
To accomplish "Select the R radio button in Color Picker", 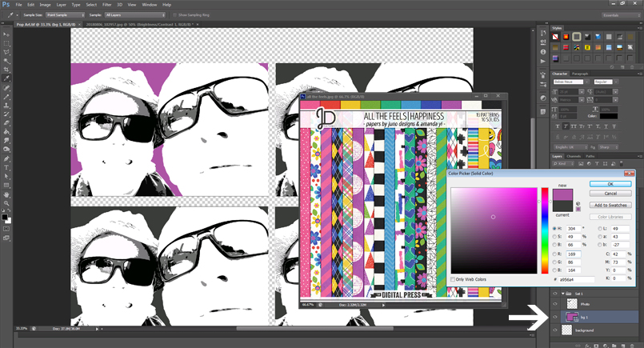I will [x=554, y=254].
